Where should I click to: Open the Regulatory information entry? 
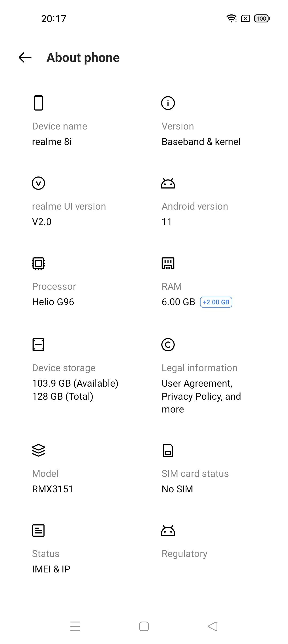[x=185, y=554]
